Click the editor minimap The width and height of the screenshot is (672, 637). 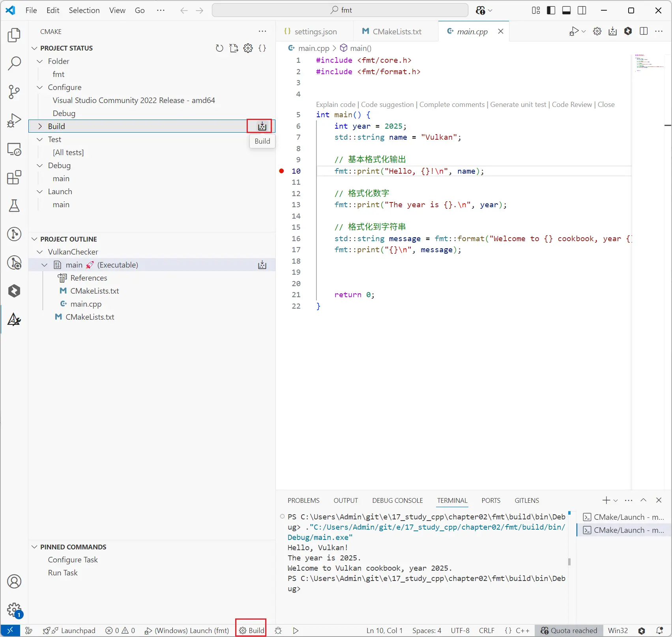click(649, 62)
